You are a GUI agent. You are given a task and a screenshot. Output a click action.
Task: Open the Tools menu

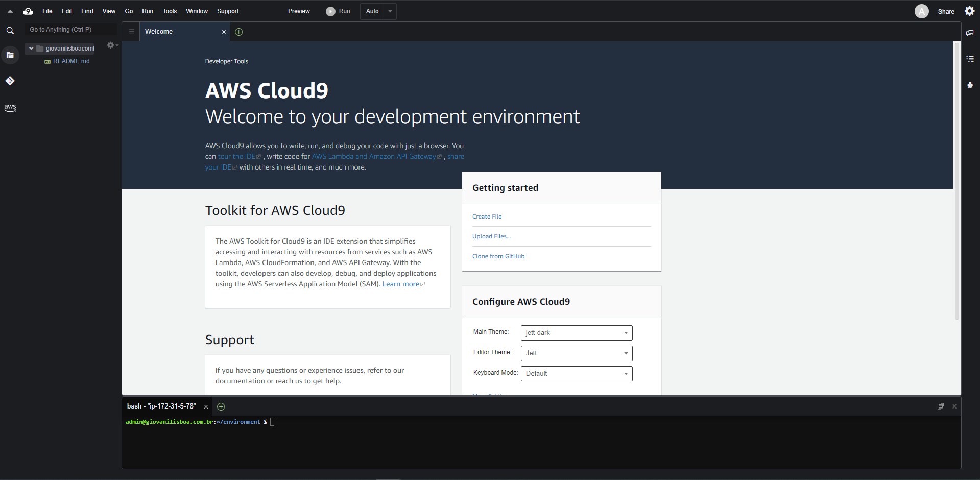(x=170, y=11)
